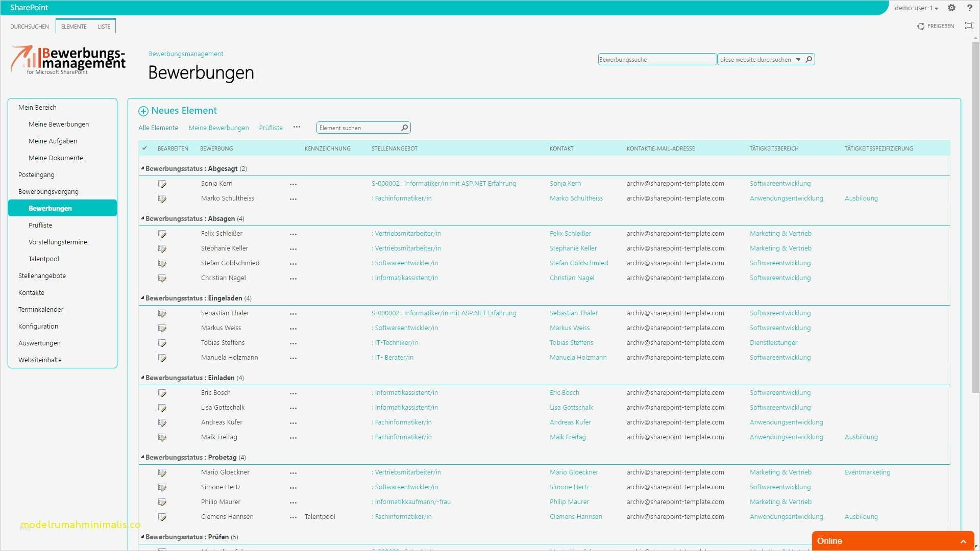
Task: Click the Neues Element plus icon
Action: 143,111
